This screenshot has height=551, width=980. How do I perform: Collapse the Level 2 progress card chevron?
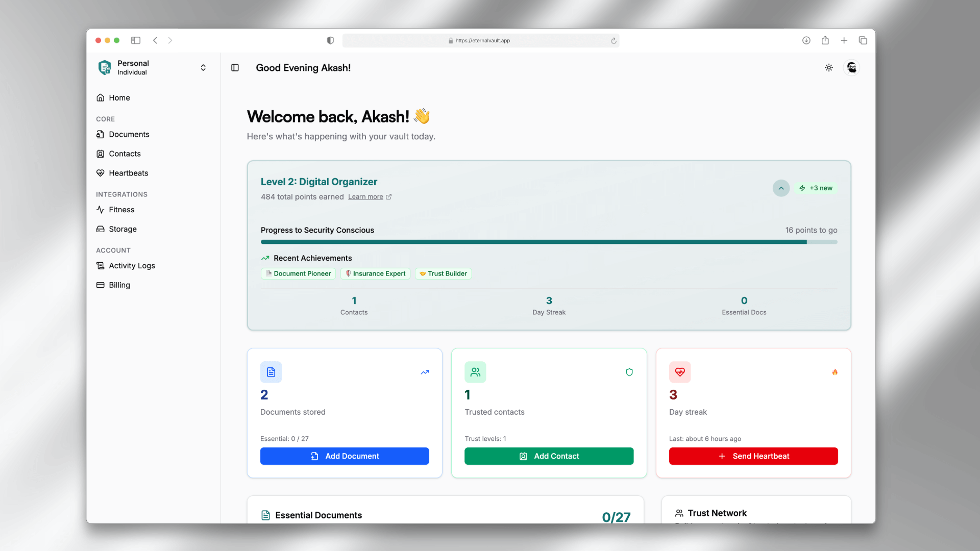coord(781,188)
